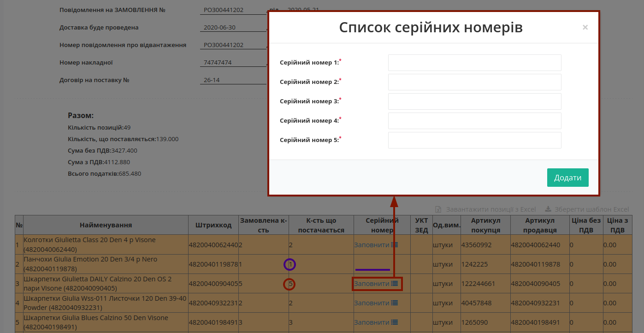Click the Найменування column header
The height and width of the screenshot is (333, 644).
(x=106, y=225)
